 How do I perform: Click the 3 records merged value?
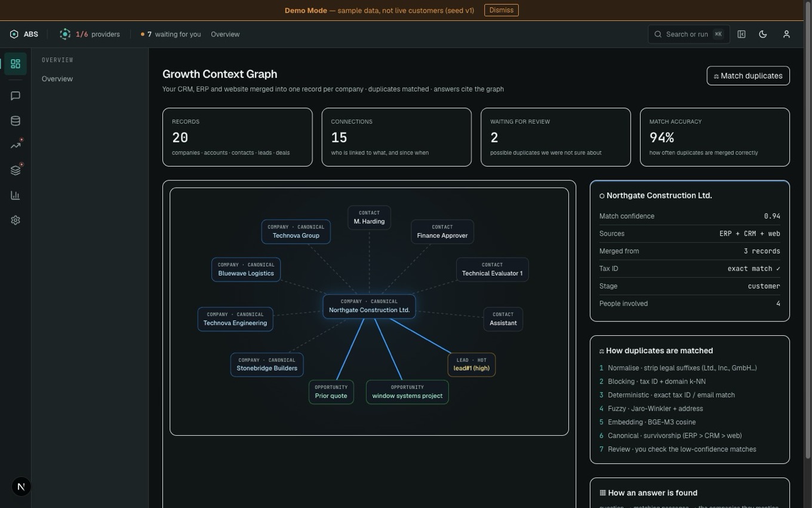pyautogui.click(x=762, y=251)
